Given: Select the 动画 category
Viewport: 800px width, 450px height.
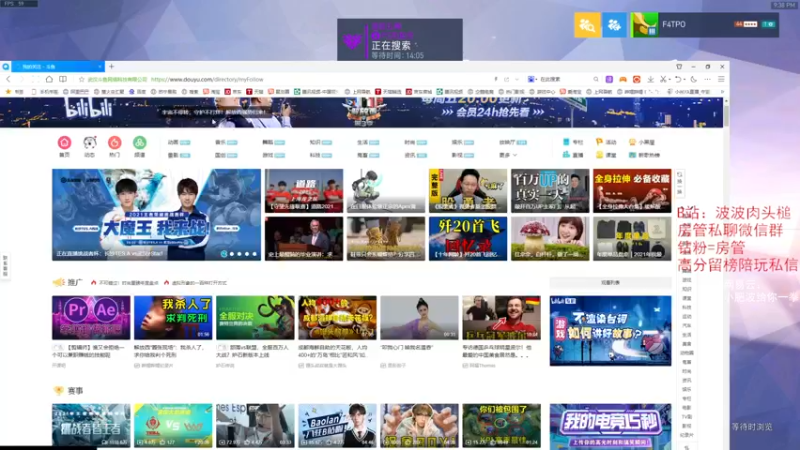Looking at the screenshot, I should (179, 142).
